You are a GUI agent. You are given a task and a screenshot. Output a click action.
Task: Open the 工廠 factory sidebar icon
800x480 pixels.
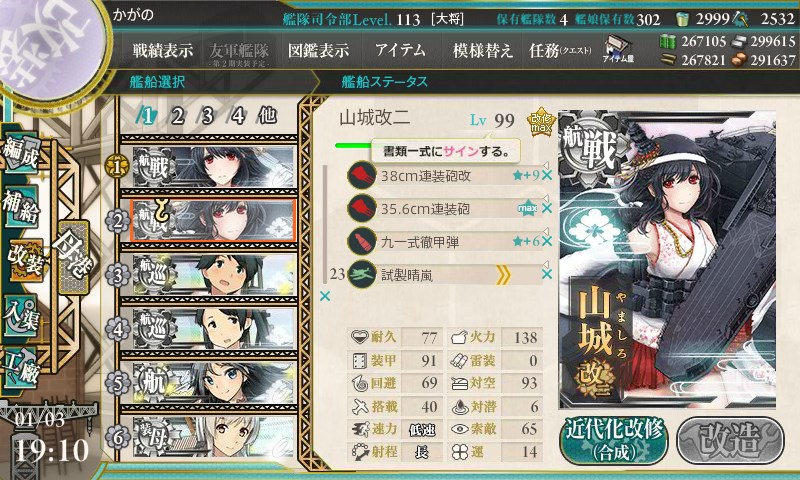(x=20, y=368)
